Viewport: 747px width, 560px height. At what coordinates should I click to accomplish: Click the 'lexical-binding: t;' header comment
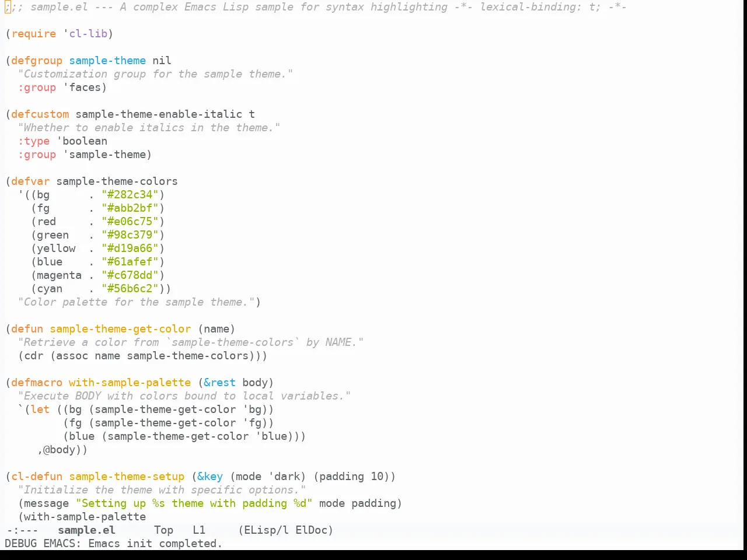540,7
